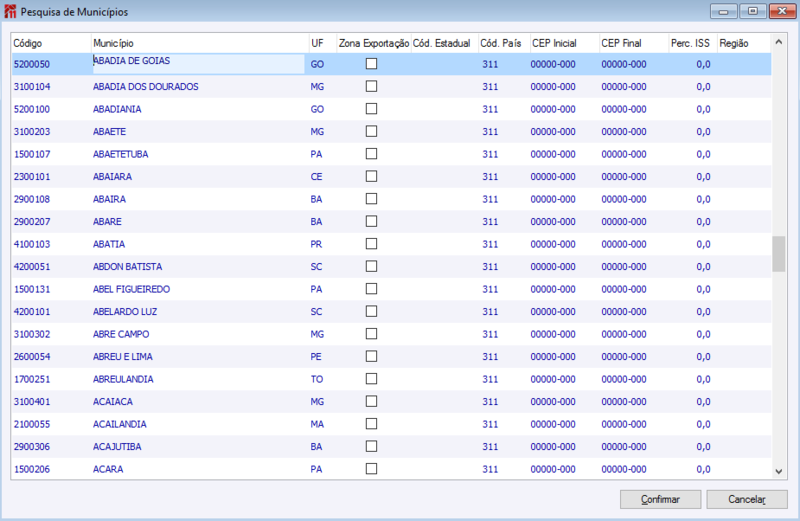Enable Zona Exportação checkbox for ACARA
Image resolution: width=800 pixels, height=521 pixels.
pos(371,468)
